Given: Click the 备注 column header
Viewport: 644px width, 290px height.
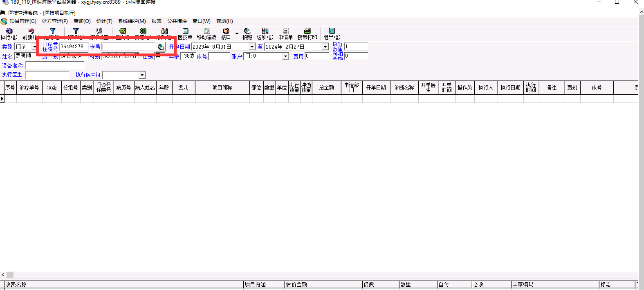Looking at the screenshot, I should tap(552, 87).
